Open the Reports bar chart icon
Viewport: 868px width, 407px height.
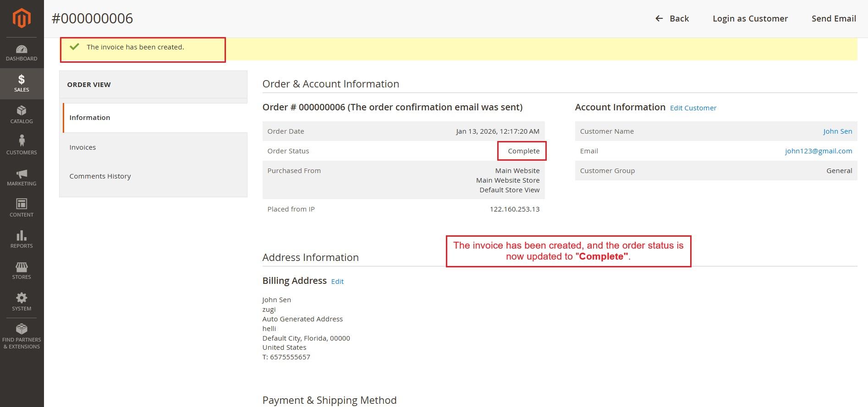[22, 235]
